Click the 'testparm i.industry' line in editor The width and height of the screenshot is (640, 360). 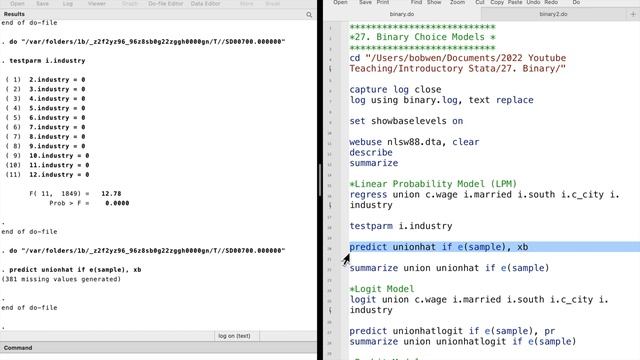point(400,226)
